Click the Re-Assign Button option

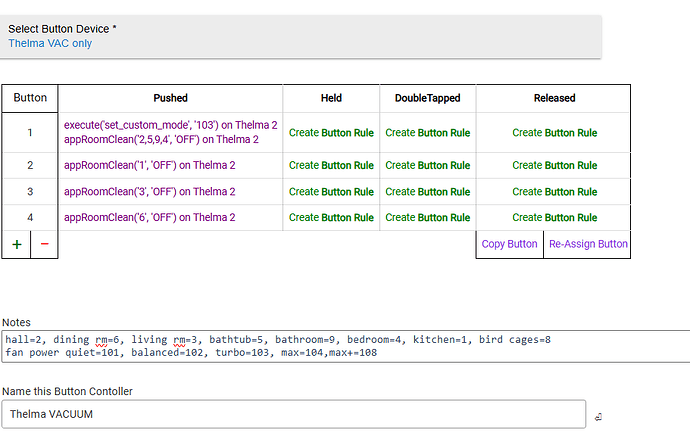point(588,244)
